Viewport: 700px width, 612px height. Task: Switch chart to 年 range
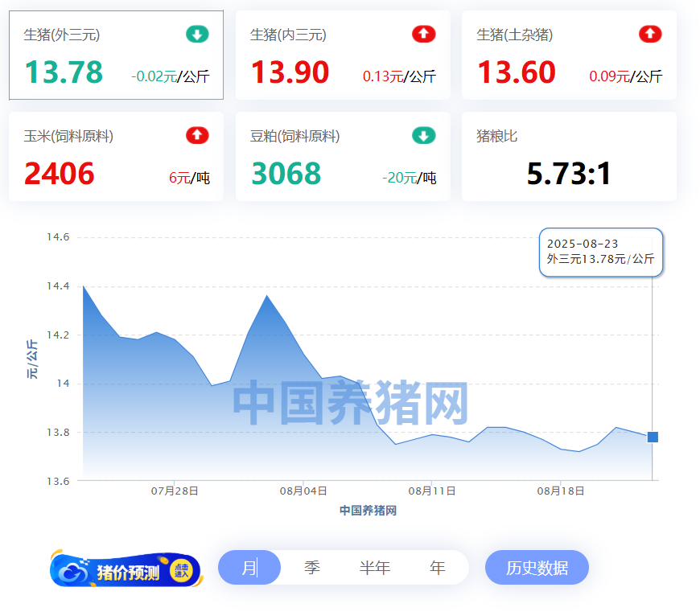437,568
